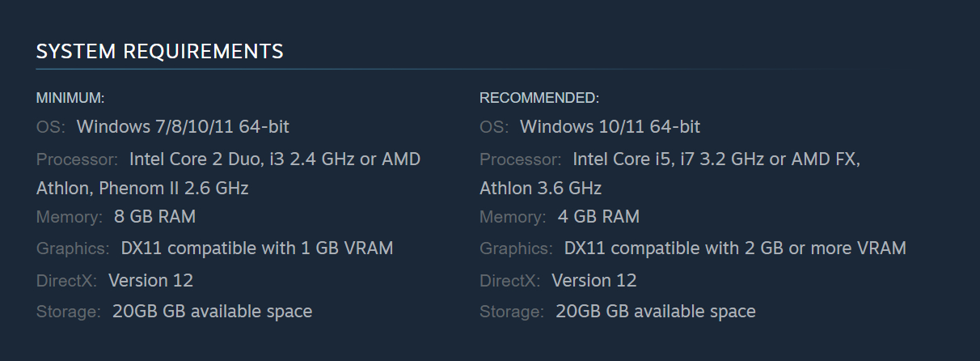Image resolution: width=980 pixels, height=361 pixels.
Task: Click the RECOMMENDED column label
Action: coord(539,98)
